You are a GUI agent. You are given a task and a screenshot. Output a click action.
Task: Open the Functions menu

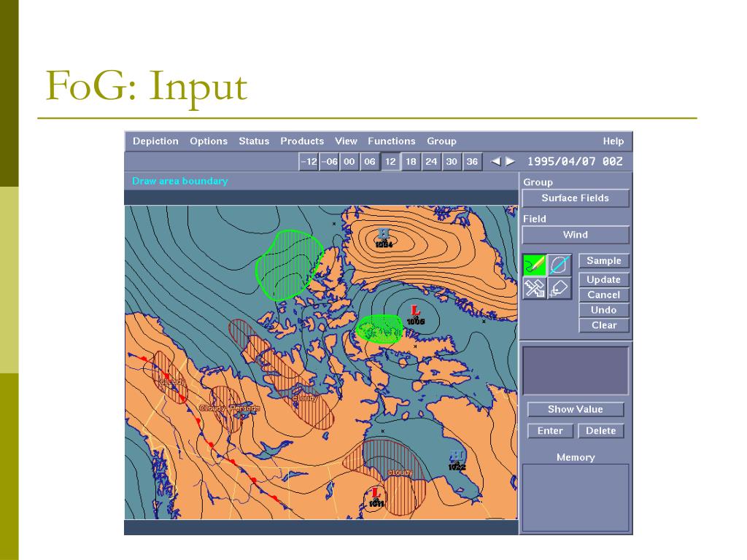click(x=392, y=141)
